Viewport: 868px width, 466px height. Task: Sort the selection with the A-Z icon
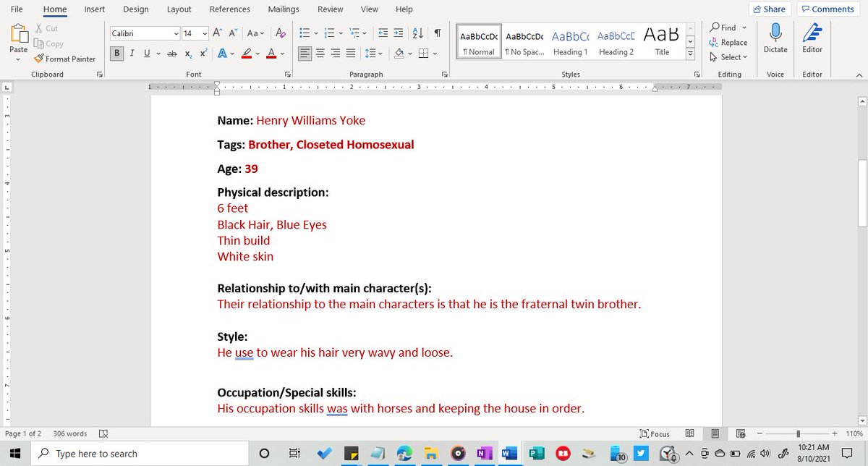[x=419, y=33]
